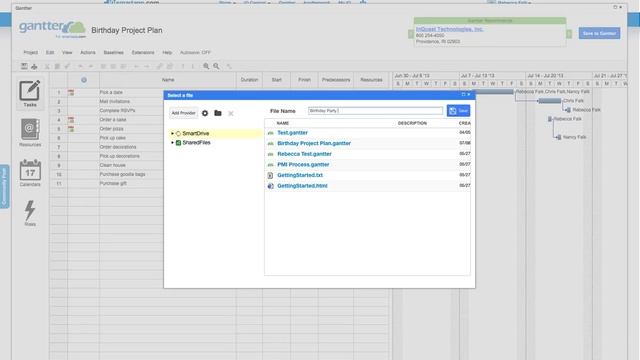Click the DESCRIPTION column header
The width and height of the screenshot is (640, 360).
pos(412,123)
